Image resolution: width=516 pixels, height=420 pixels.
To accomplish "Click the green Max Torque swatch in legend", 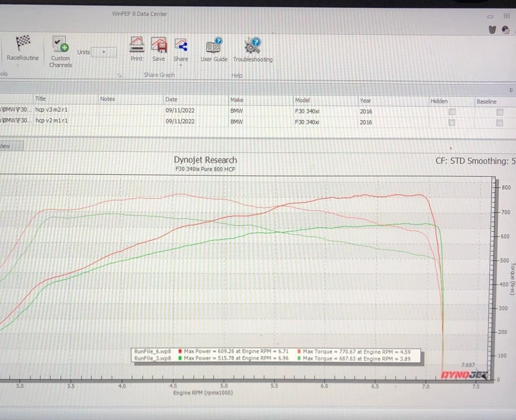I will [x=299, y=358].
